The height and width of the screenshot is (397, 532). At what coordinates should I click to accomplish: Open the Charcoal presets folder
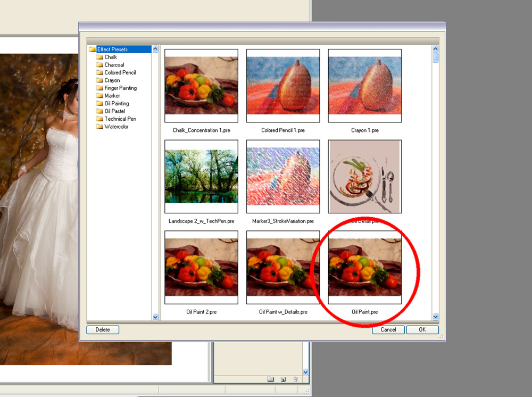coord(114,65)
